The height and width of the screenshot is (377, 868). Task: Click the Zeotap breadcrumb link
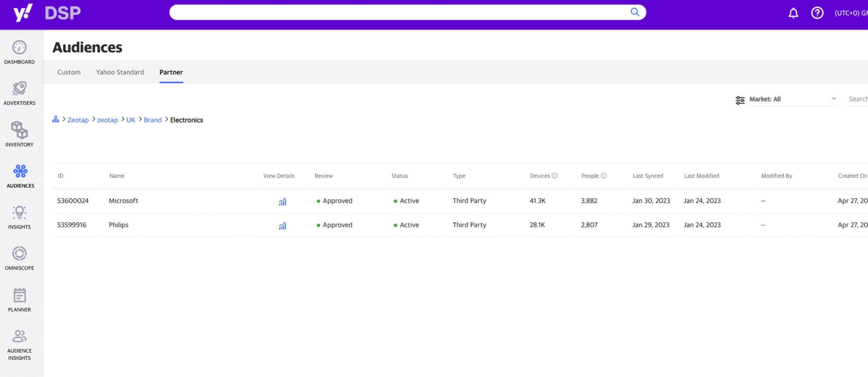click(x=78, y=120)
